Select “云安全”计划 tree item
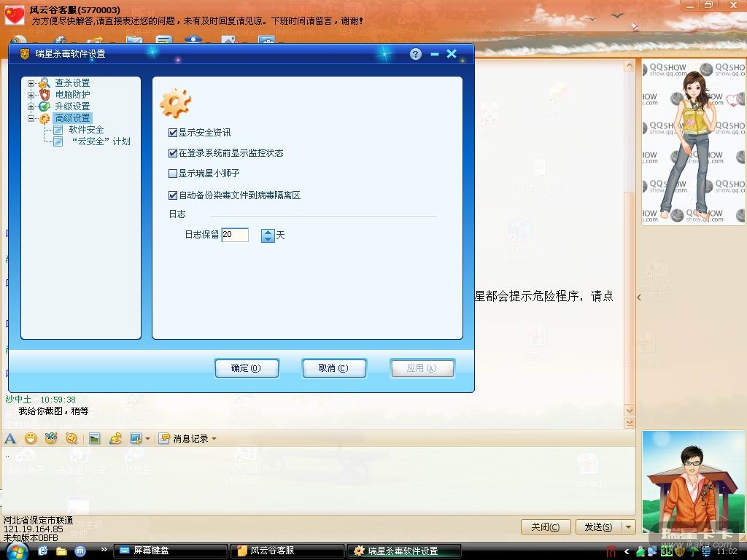The height and width of the screenshot is (560, 747). click(x=101, y=141)
